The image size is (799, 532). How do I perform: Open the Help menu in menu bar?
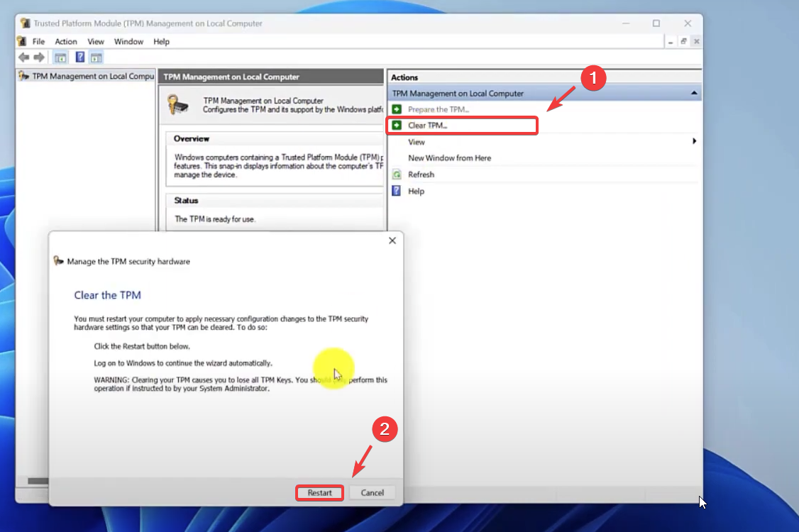point(161,41)
